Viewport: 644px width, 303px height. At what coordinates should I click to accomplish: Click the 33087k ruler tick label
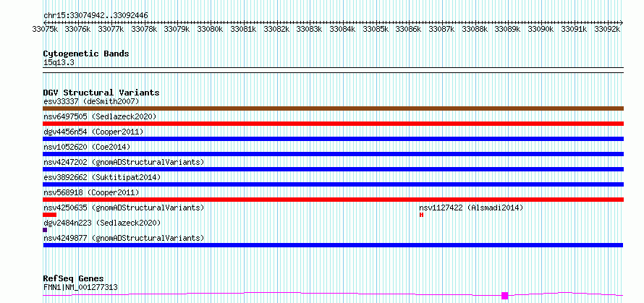click(x=442, y=29)
